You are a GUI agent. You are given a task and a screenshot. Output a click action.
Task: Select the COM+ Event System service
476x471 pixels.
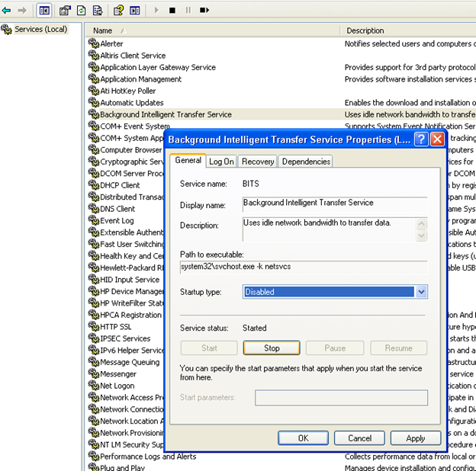tap(135, 126)
